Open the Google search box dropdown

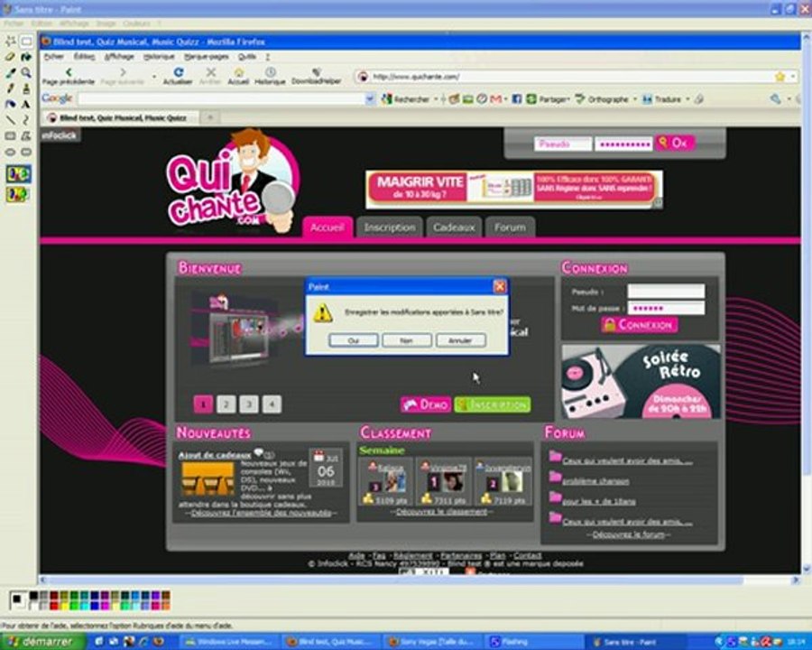(370, 99)
